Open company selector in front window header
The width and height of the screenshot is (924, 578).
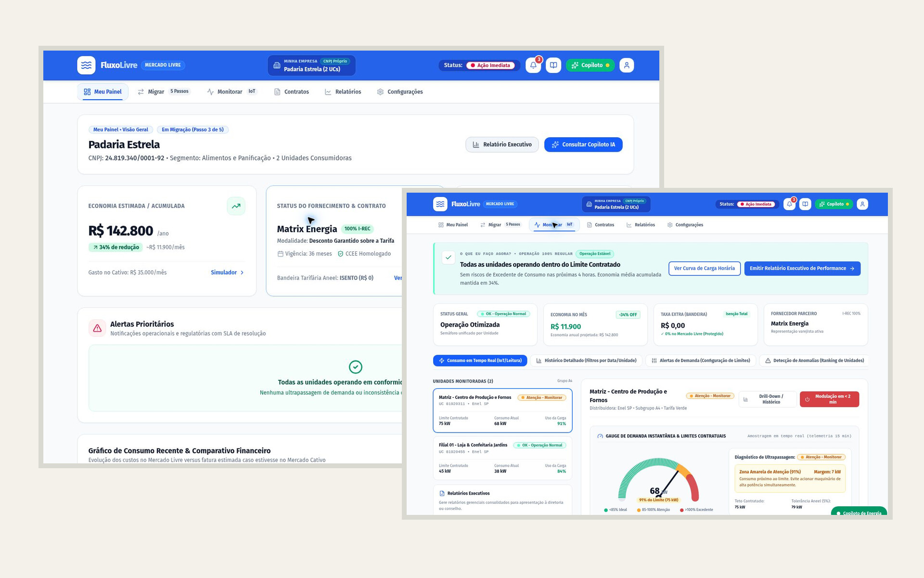pyautogui.click(x=616, y=204)
